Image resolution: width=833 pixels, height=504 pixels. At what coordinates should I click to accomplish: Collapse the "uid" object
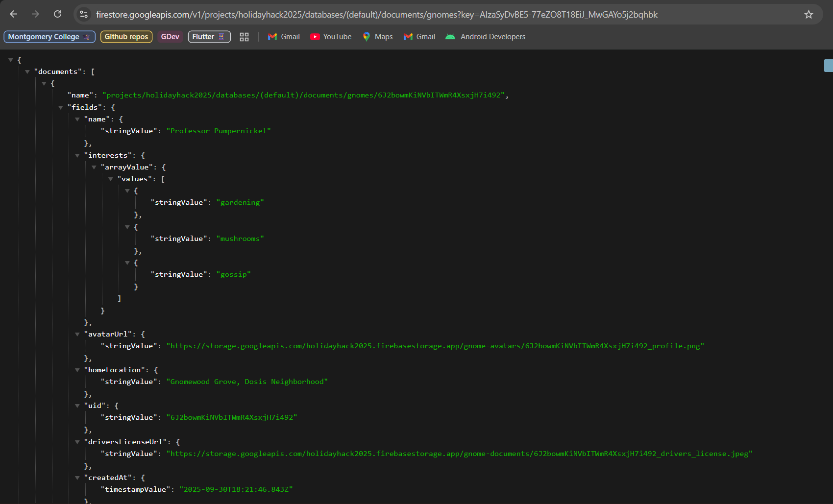click(x=77, y=406)
